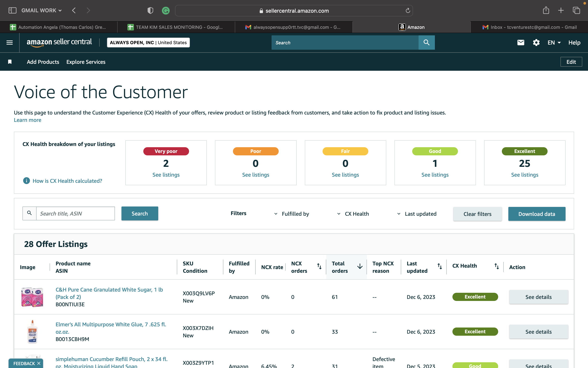Show the tab overview icon
The height and width of the screenshot is (368, 588).
(x=576, y=10)
